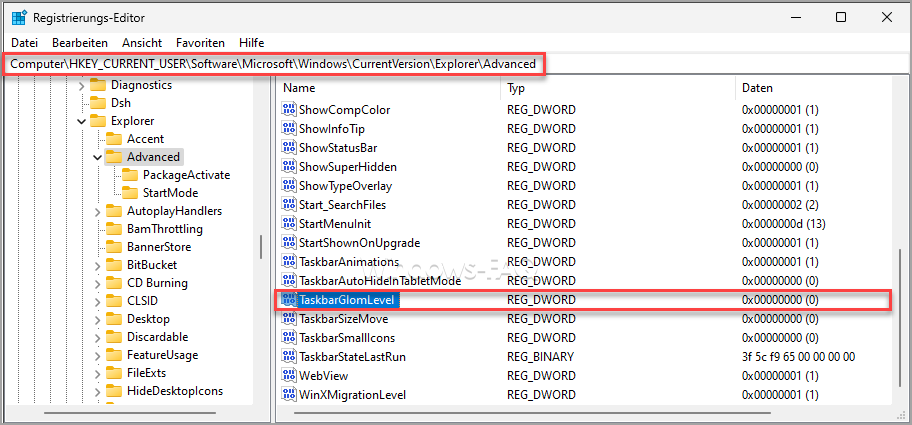
Task: Click the ShowInfoTip value icon
Action: [x=288, y=128]
